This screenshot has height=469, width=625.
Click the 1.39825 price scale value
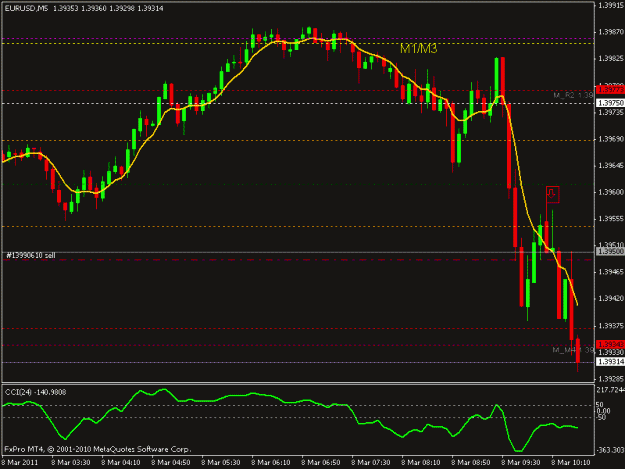coord(611,59)
